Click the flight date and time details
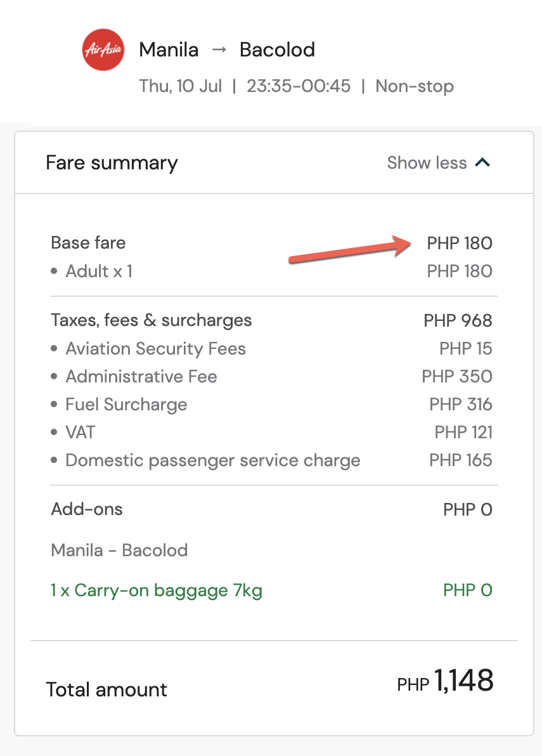The image size is (542, 756). pos(296,86)
